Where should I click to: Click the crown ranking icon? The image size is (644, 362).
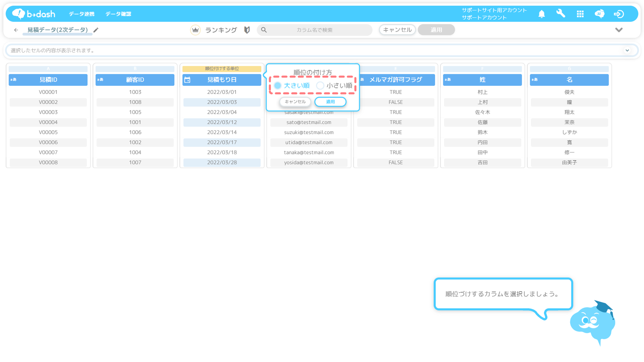(195, 30)
